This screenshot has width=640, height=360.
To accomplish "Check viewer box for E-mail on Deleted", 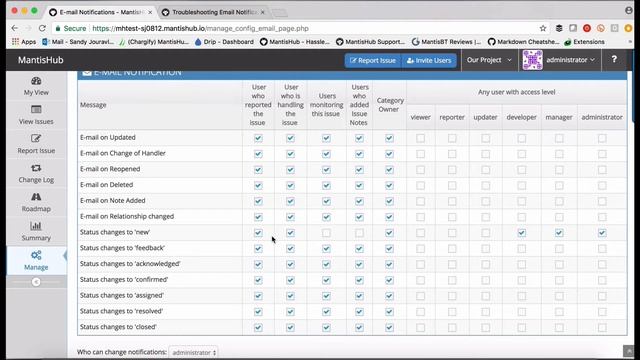I will coord(420,185).
